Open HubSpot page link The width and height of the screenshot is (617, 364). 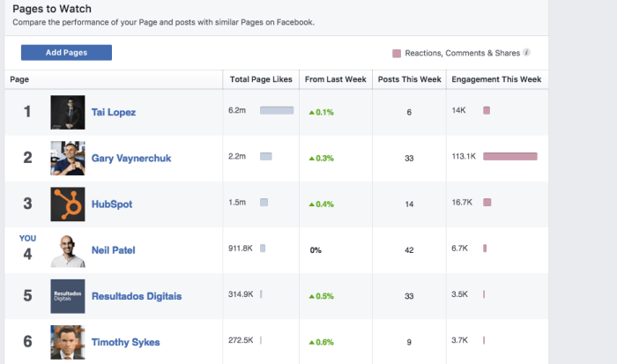tap(112, 204)
